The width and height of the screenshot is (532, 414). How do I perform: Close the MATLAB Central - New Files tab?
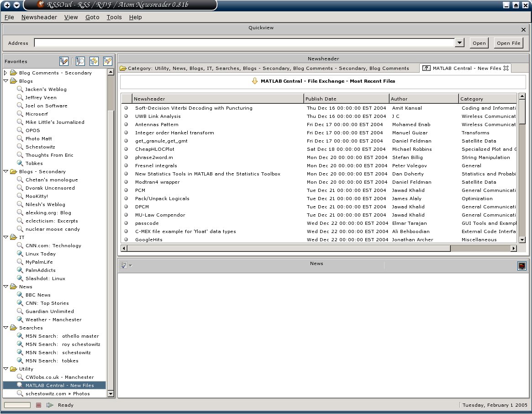(506, 68)
